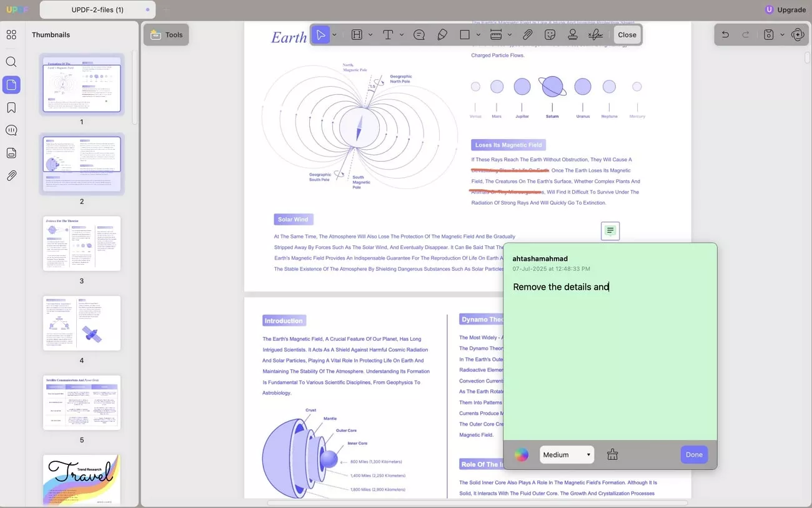The width and height of the screenshot is (812, 508).
Task: Click the sticky note marker on the page
Action: click(610, 231)
